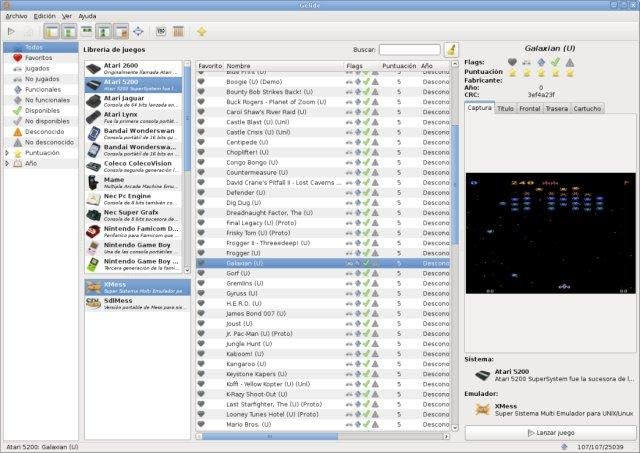Click the Lanzar juego button
The height and width of the screenshot is (453, 640).
tap(551, 433)
